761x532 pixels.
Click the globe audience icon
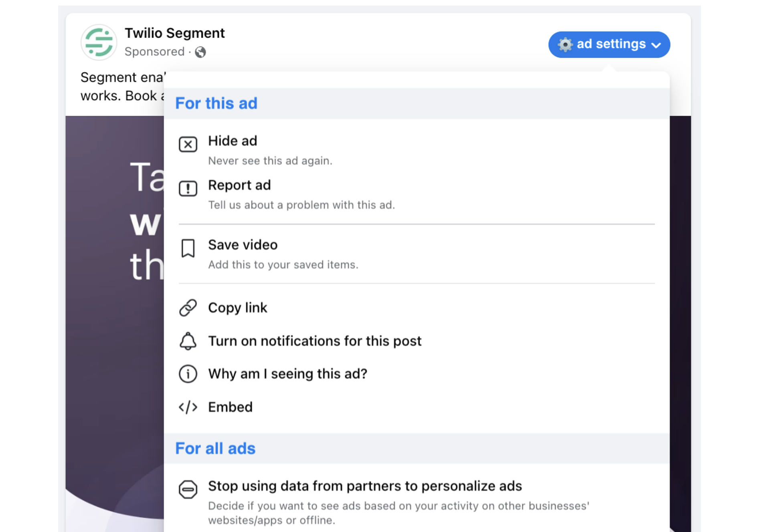coord(200,52)
